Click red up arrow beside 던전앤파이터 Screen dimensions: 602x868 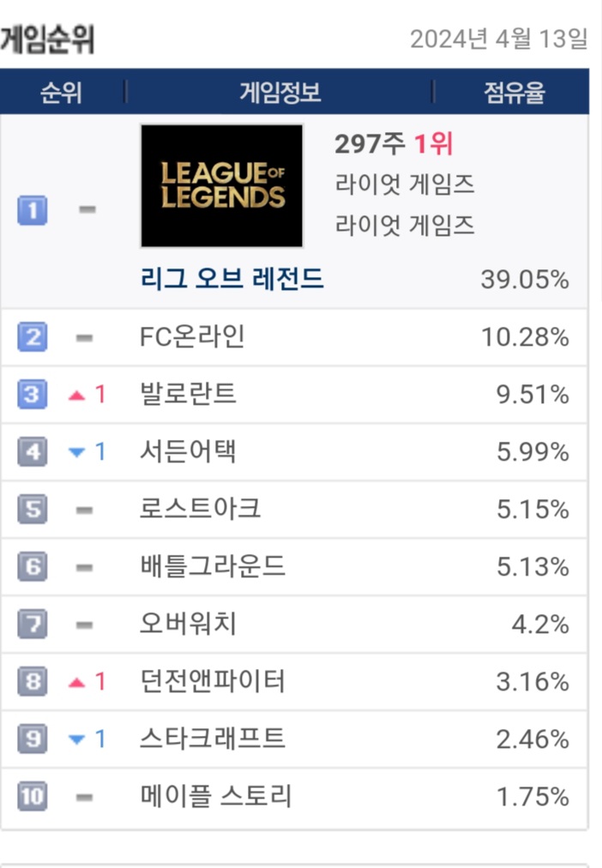click(x=78, y=683)
